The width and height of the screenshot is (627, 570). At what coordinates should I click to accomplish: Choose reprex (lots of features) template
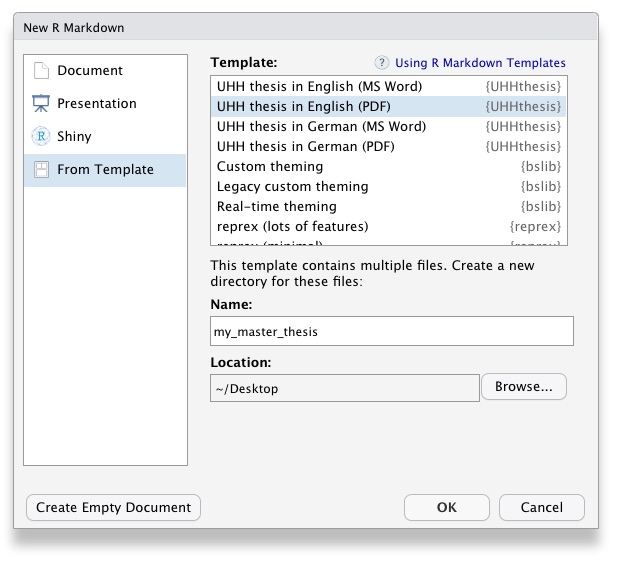389,226
